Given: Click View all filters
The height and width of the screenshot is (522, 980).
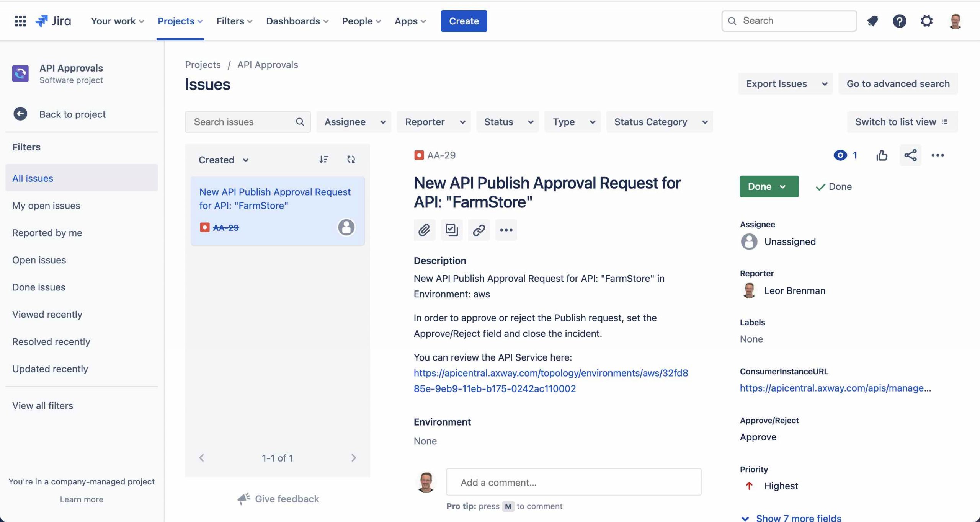Looking at the screenshot, I should click(82, 405).
